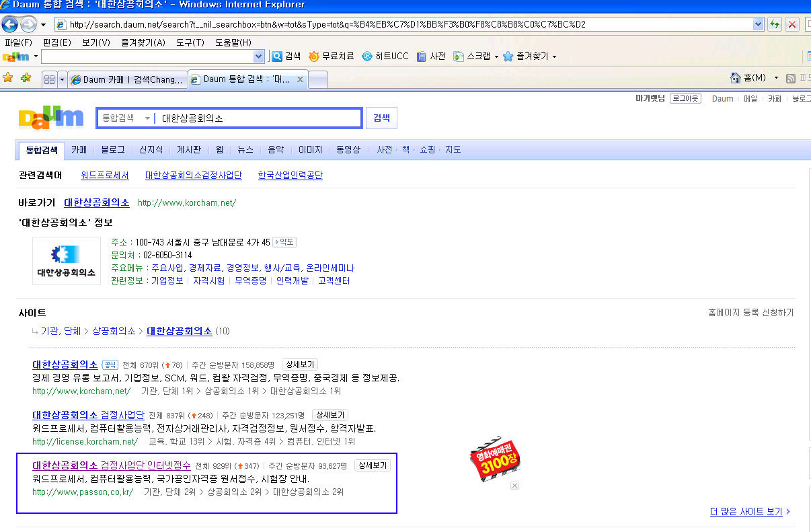
Task: Open the 스크랩 dropdown arrow
Action: (x=496, y=56)
